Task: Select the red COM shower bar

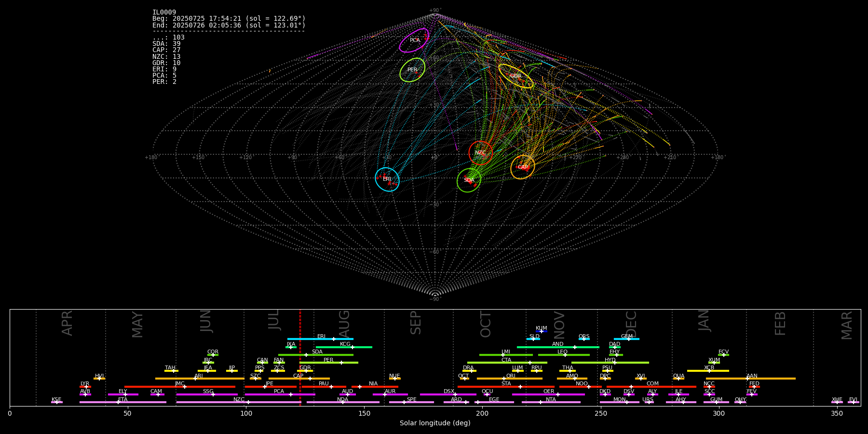Action: [x=651, y=386]
